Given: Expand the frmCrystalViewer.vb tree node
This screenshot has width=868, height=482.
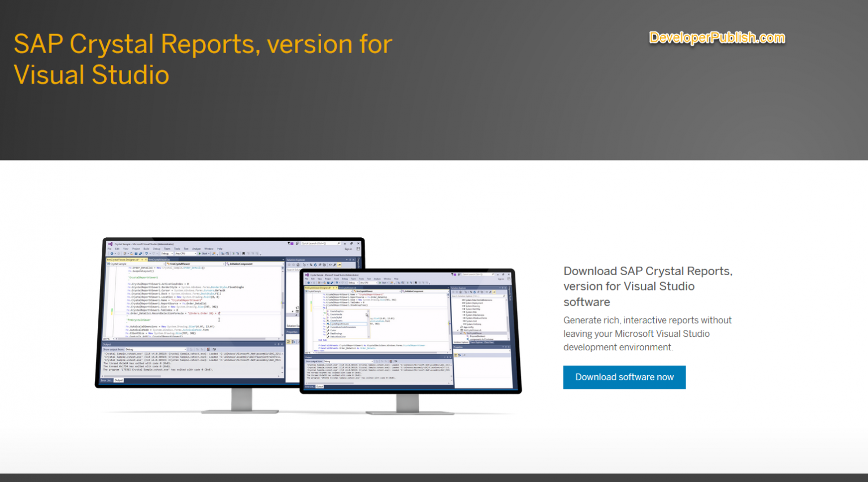Looking at the screenshot, I should point(458,331).
